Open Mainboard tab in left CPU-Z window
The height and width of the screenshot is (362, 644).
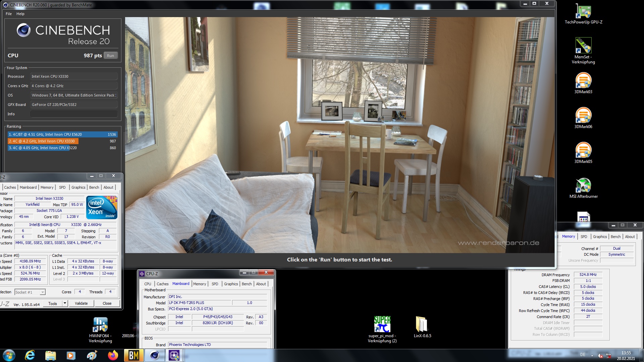(x=28, y=187)
